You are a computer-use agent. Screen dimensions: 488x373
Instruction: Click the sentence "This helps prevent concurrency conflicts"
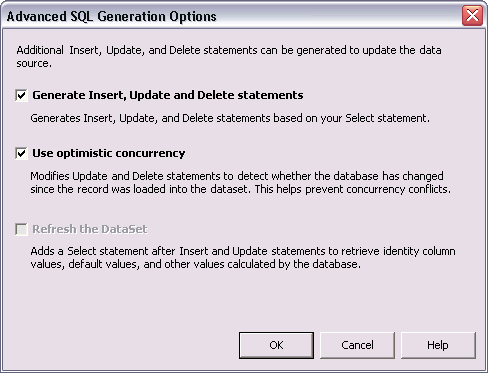click(353, 189)
